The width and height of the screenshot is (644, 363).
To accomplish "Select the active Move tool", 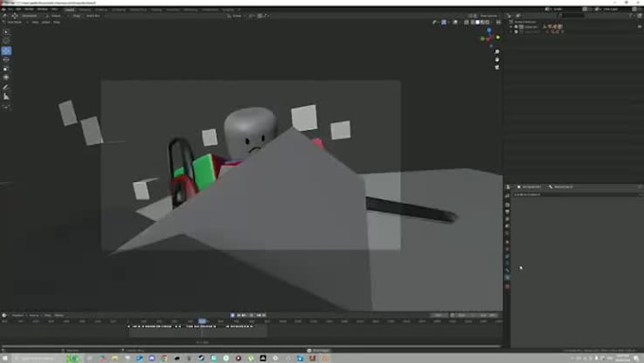I will (7, 50).
